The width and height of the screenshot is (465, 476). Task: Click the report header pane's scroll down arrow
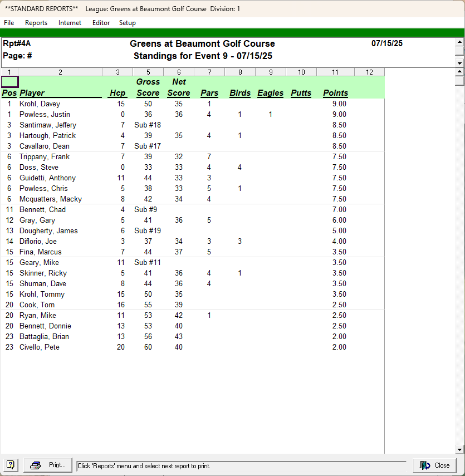coord(459,63)
